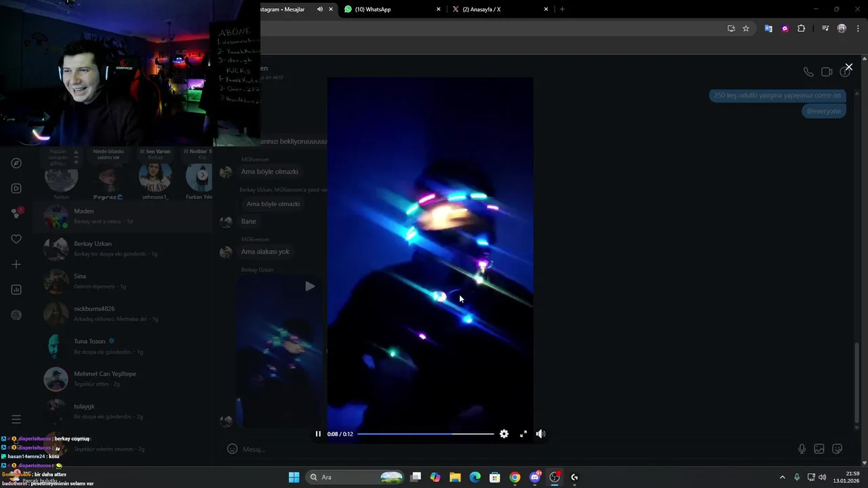Switch to the WhatsApp browser tab
The image size is (868, 488).
point(392,9)
